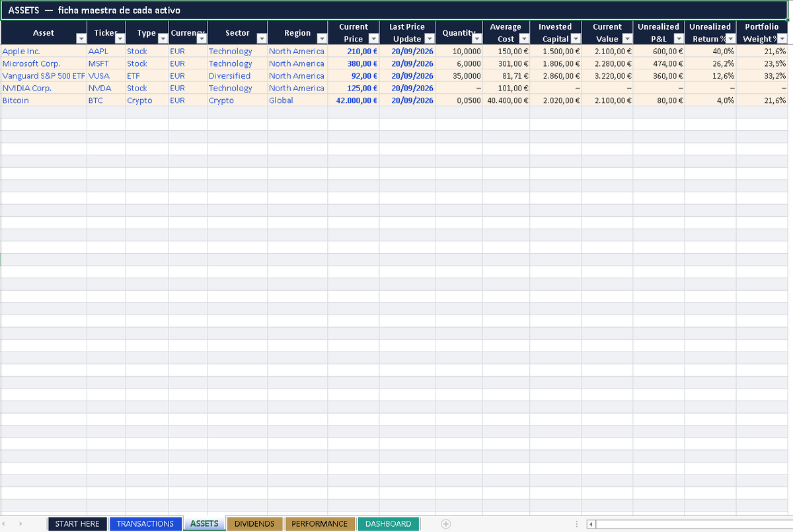The height and width of the screenshot is (532, 793).
Task: Select the ETF type cell
Action: pyautogui.click(x=147, y=75)
